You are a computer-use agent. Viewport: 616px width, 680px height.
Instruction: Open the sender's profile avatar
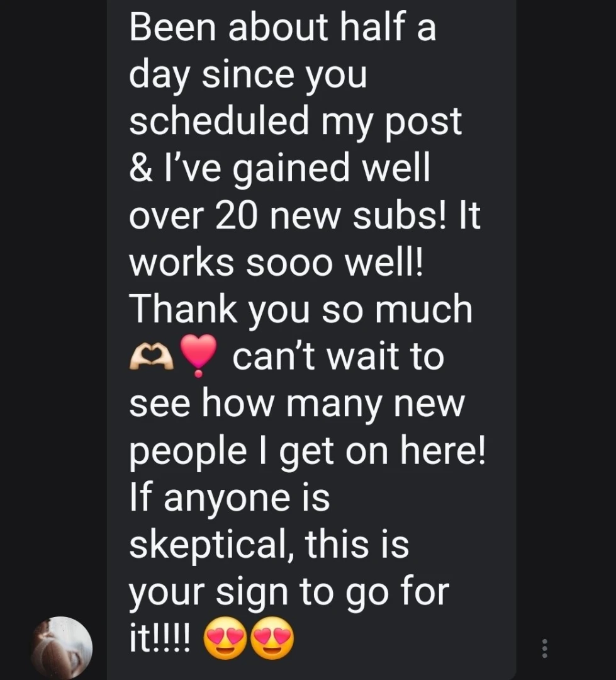tap(62, 647)
